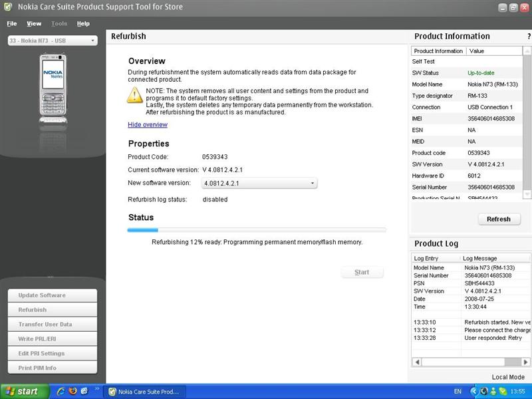Select Hardware ID 6012 row
532x399 pixels.
coord(467,176)
